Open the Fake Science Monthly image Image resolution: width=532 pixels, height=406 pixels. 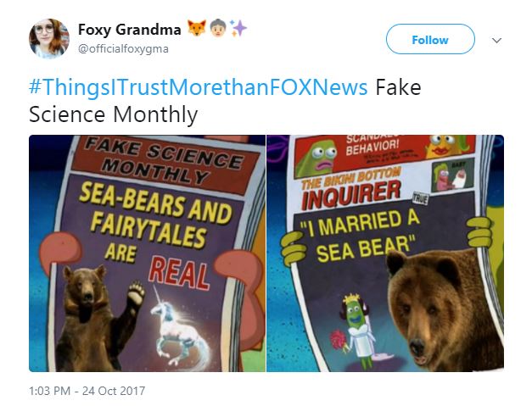pos(147,253)
